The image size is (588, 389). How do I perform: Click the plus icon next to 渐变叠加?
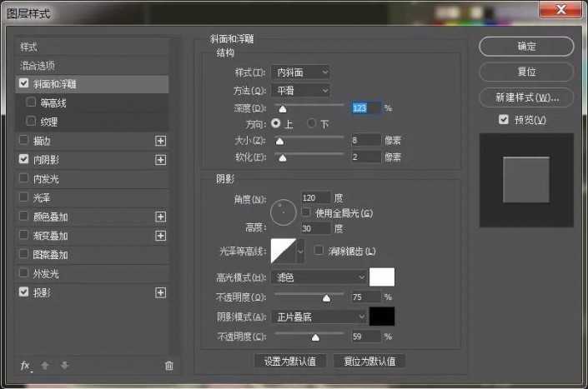[161, 236]
